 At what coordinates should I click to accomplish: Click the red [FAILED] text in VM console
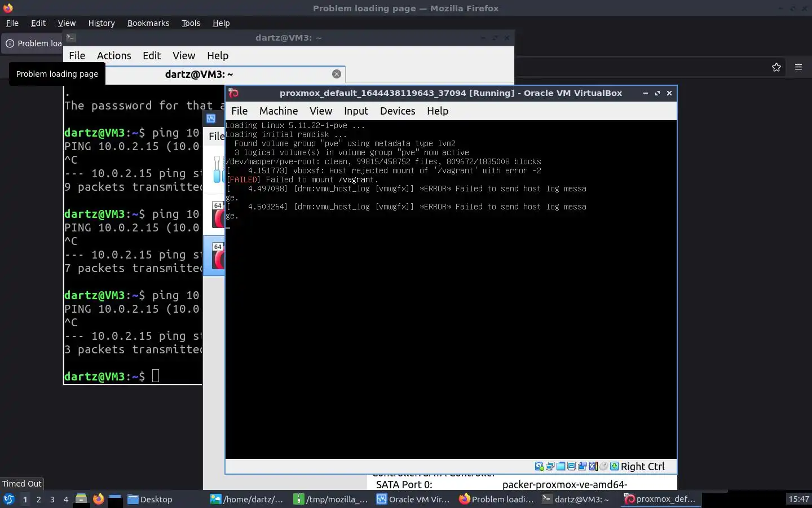(x=244, y=179)
